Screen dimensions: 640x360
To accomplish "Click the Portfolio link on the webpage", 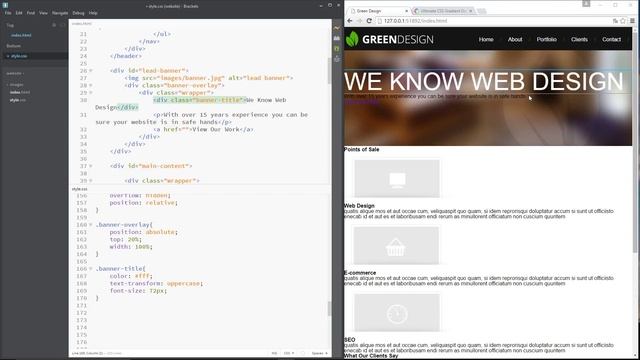I will [547, 40].
